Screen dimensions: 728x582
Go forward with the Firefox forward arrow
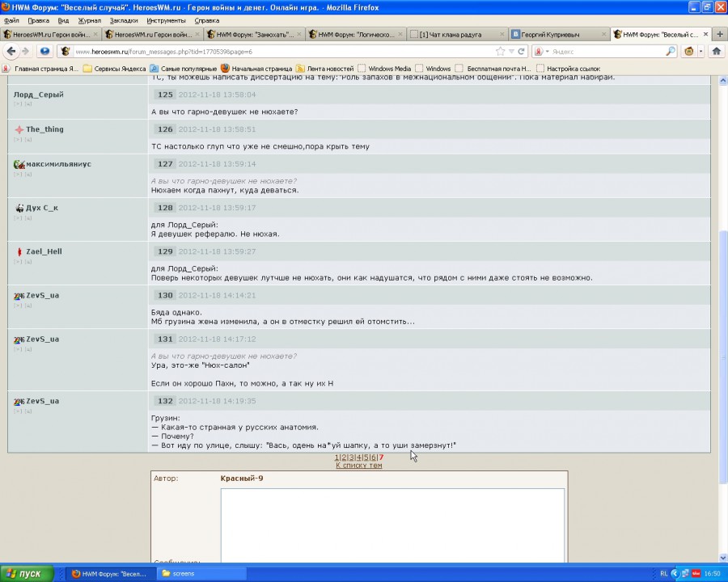tap(25, 51)
